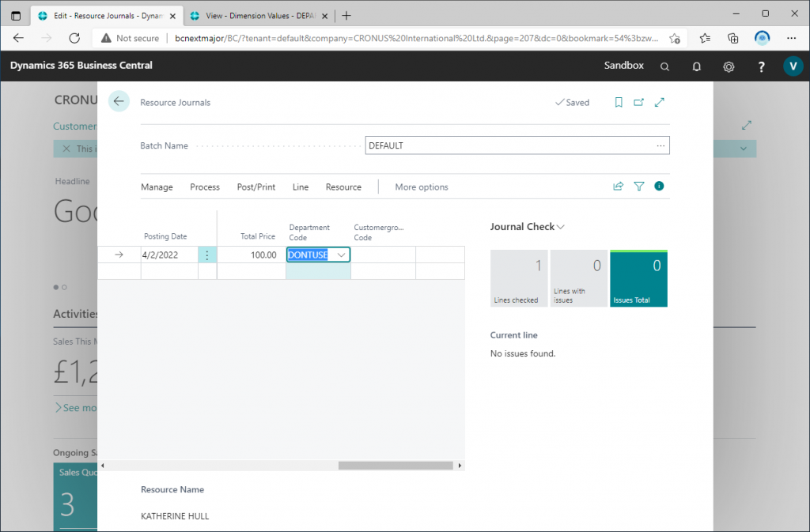Click the back arrow on Resource Journals
This screenshot has height=532, width=810.
119,101
